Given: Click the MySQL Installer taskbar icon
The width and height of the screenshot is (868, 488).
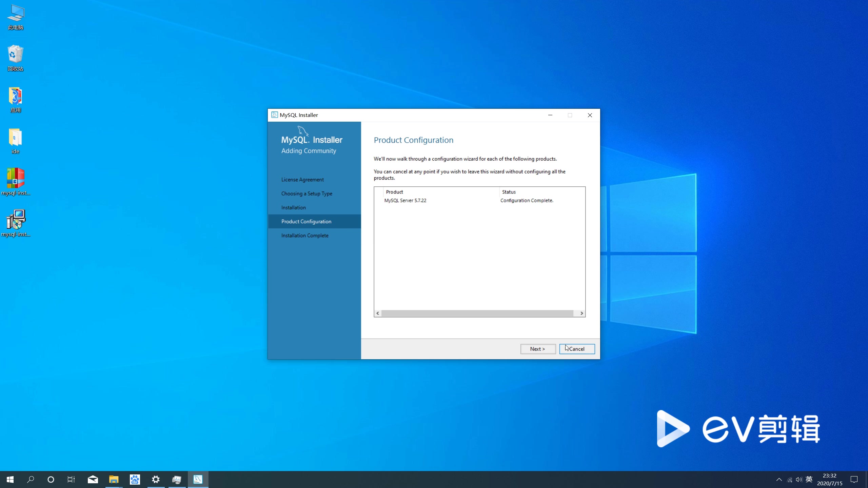Looking at the screenshot, I should pyautogui.click(x=198, y=480).
